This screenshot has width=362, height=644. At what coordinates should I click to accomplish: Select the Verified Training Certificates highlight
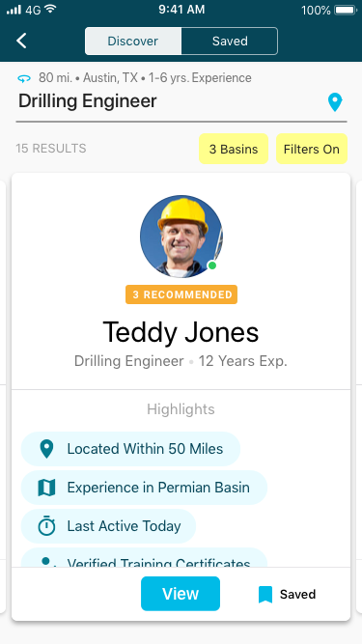[144, 558]
